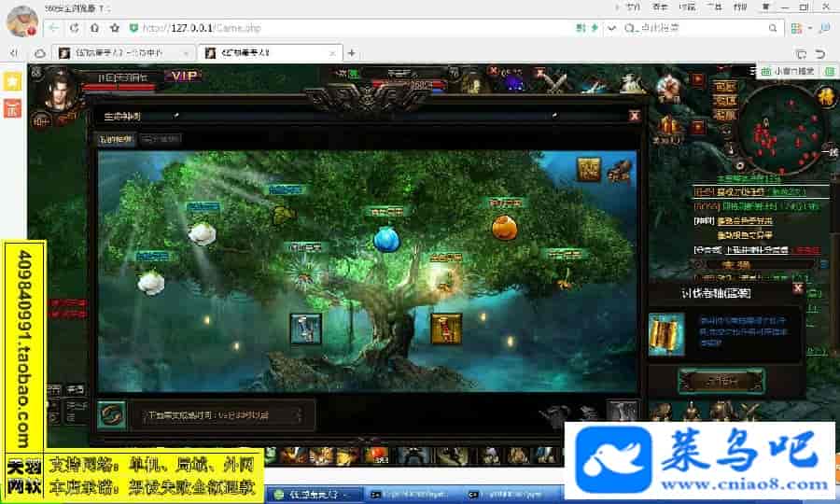The width and height of the screenshot is (840, 504).
Task: Click the glowing dandelion fruit on tree
Action: 304,273
